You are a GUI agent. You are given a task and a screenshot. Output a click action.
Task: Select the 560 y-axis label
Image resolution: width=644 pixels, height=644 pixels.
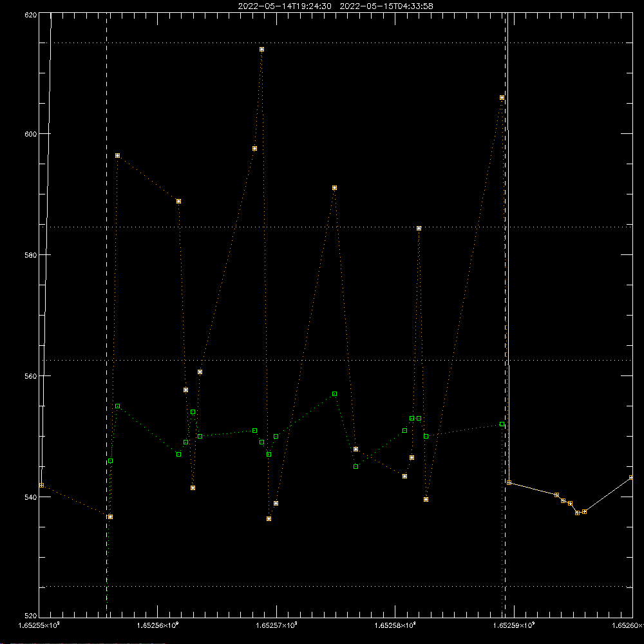pos(31,376)
